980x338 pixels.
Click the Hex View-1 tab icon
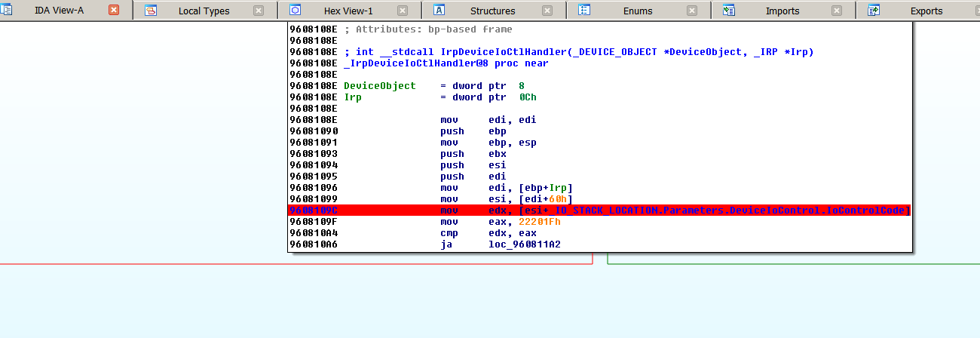tap(295, 11)
